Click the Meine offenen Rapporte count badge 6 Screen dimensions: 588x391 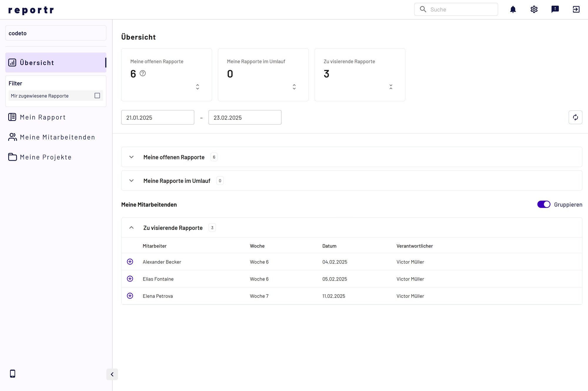pos(214,157)
